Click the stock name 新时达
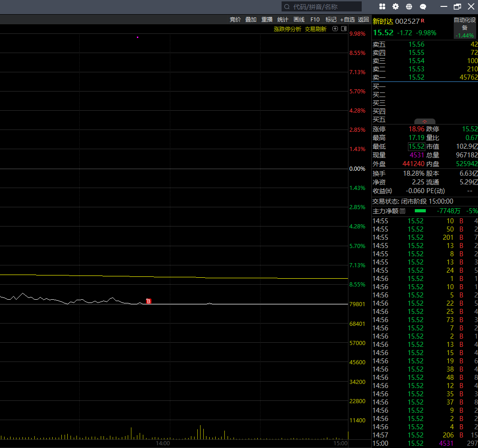478x448 pixels. click(383, 22)
